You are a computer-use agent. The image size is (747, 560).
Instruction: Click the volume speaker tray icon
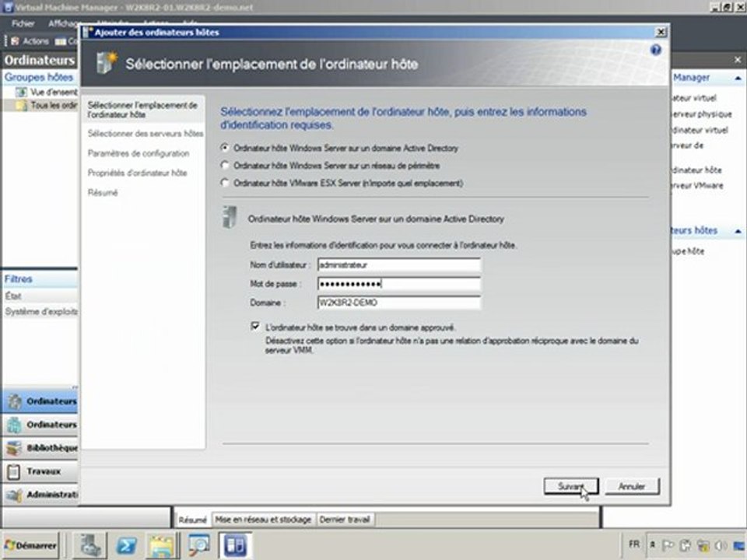tap(721, 545)
